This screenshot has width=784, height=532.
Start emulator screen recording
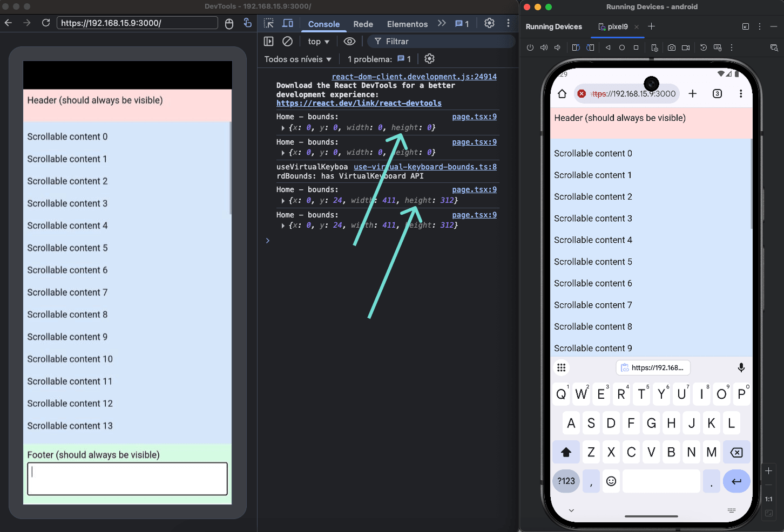click(686, 47)
